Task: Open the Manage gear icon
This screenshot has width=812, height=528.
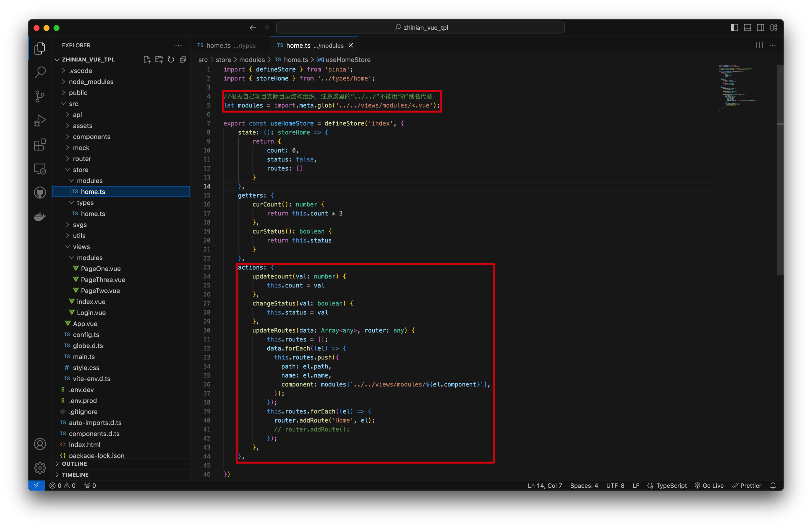Action: pos(40,468)
